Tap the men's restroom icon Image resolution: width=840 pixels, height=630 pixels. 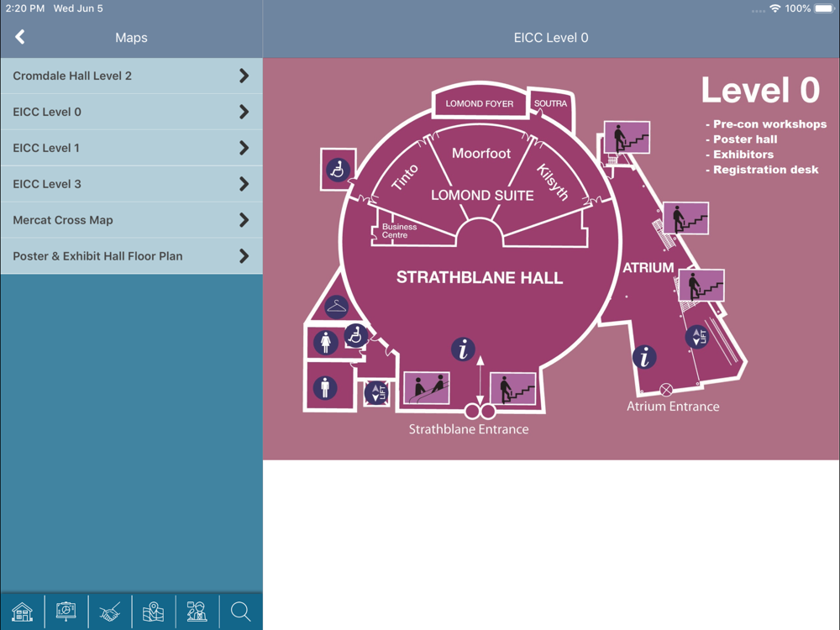[x=325, y=387]
